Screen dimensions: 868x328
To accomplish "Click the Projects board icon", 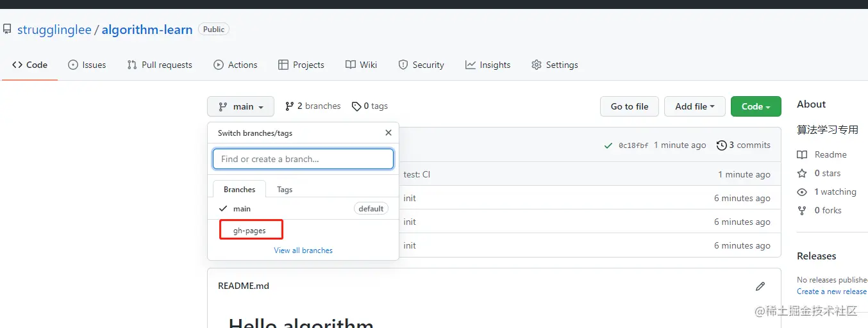I will click(x=283, y=65).
